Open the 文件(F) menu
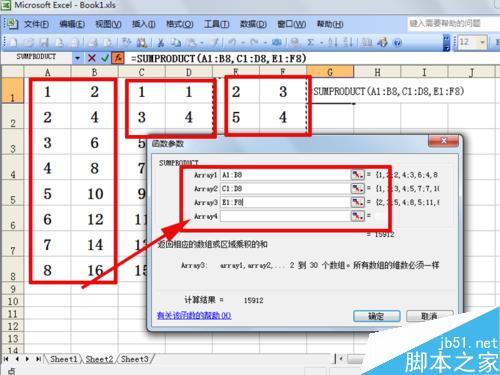Screen dimensions: 500x375 (36, 24)
